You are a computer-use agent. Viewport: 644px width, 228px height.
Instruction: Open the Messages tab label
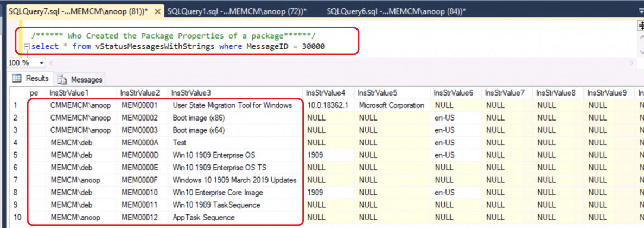point(86,79)
